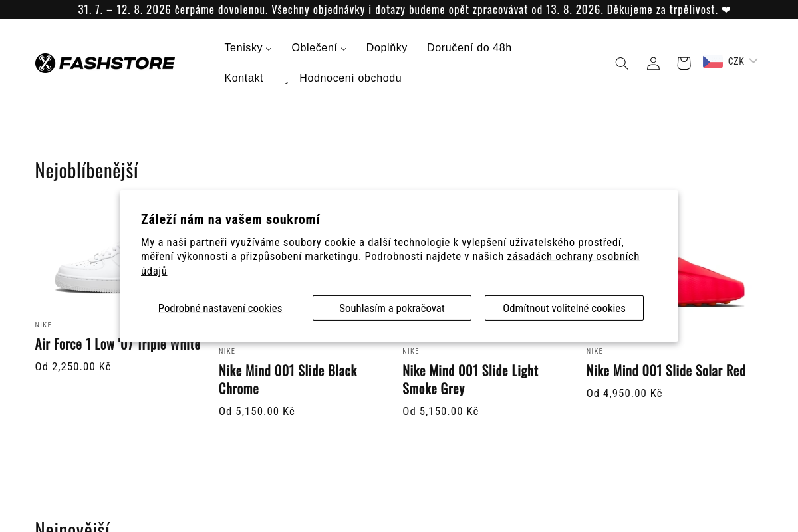Viewport: 798px width, 532px height.
Task: Open Doručení do 48h page
Action: [469, 48]
